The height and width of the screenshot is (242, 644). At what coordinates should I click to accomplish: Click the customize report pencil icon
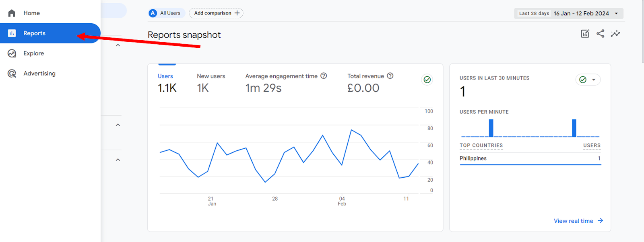pyautogui.click(x=585, y=34)
